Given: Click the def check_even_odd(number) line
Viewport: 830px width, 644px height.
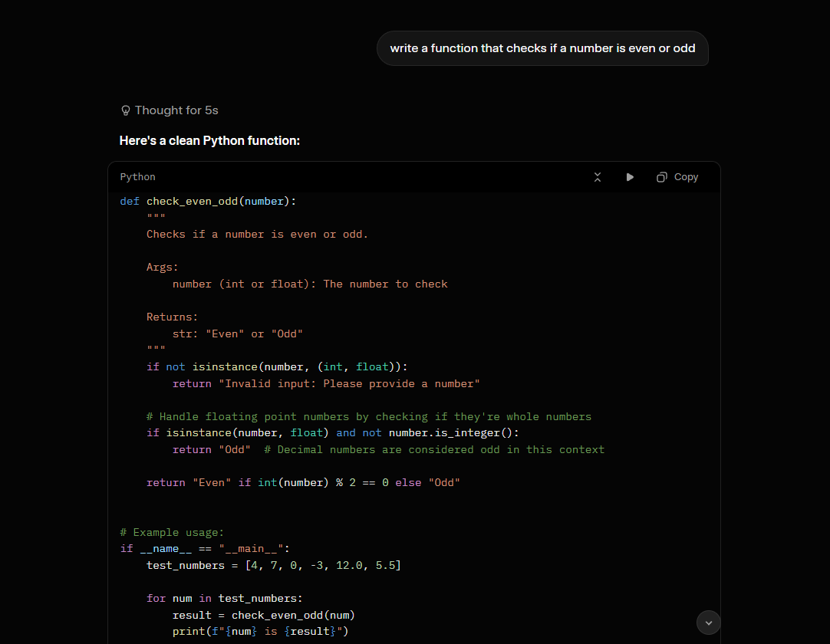Looking at the screenshot, I should click(208, 201).
